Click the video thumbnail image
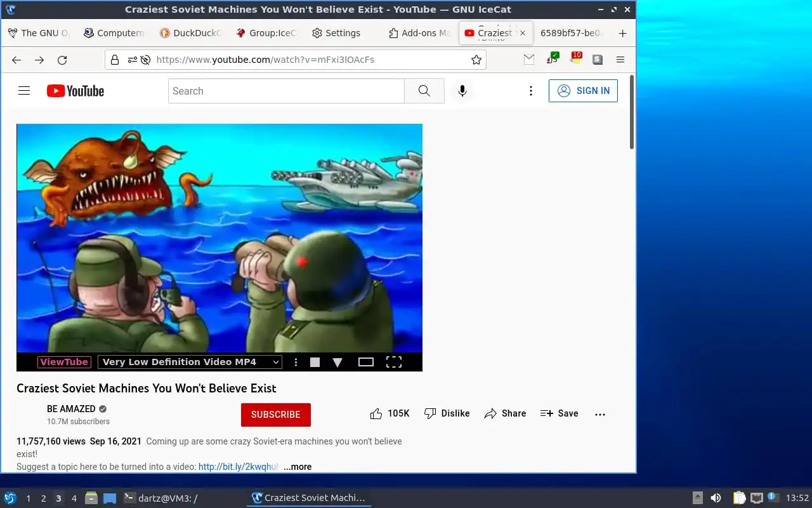The width and height of the screenshot is (812, 508). coord(219,238)
